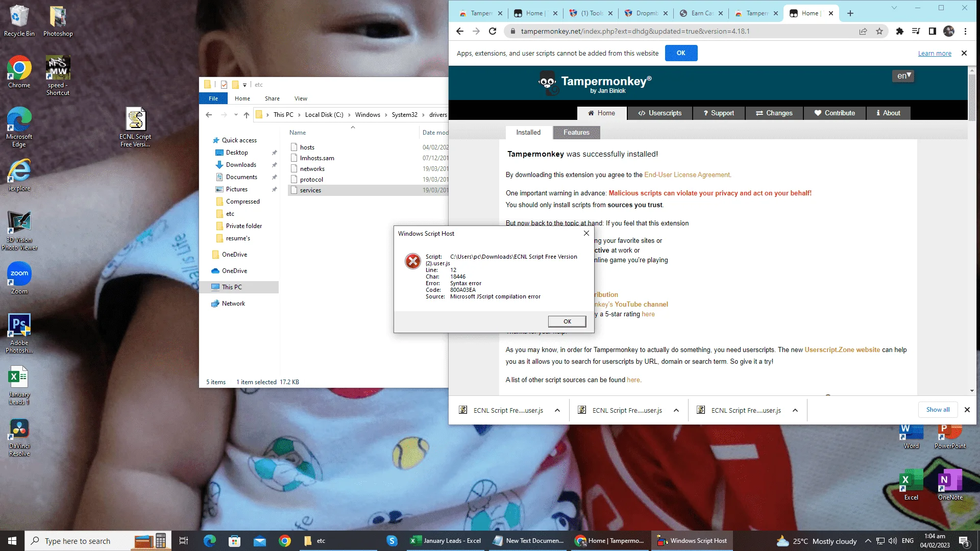Viewport: 980px width, 551px height.
Task: Sort files by the Name column header
Action: point(298,133)
